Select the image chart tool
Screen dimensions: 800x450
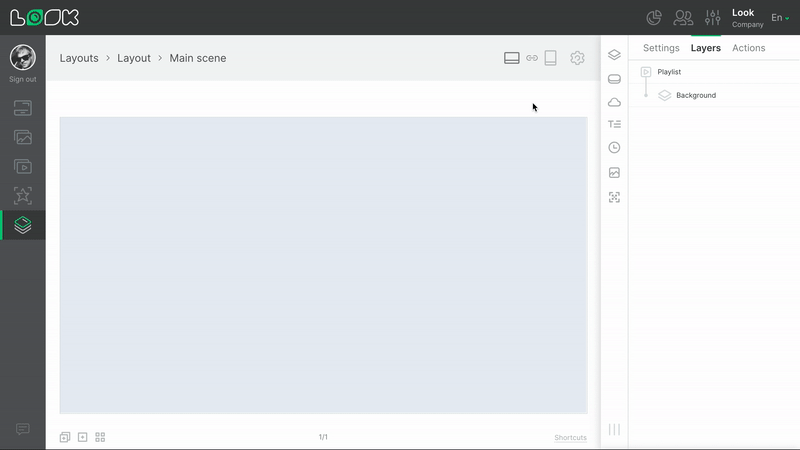[x=614, y=172]
